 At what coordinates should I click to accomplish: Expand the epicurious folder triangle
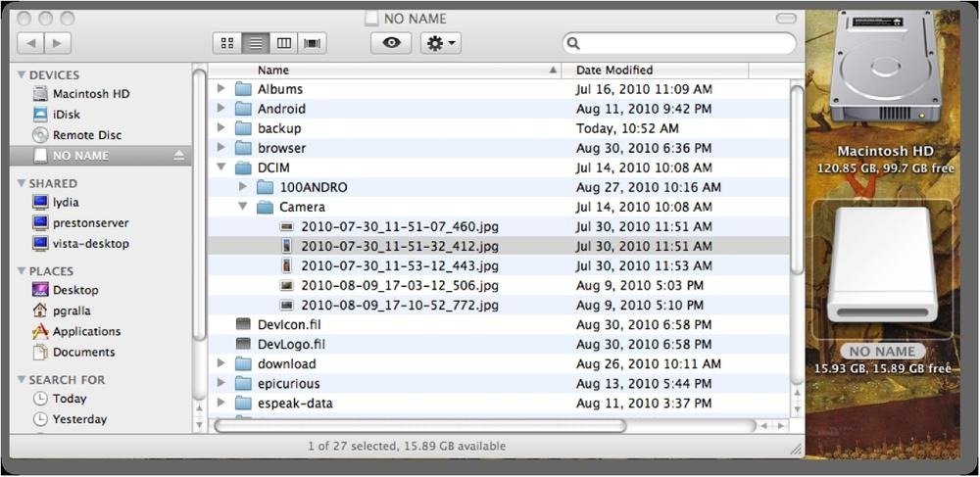pyautogui.click(x=220, y=383)
